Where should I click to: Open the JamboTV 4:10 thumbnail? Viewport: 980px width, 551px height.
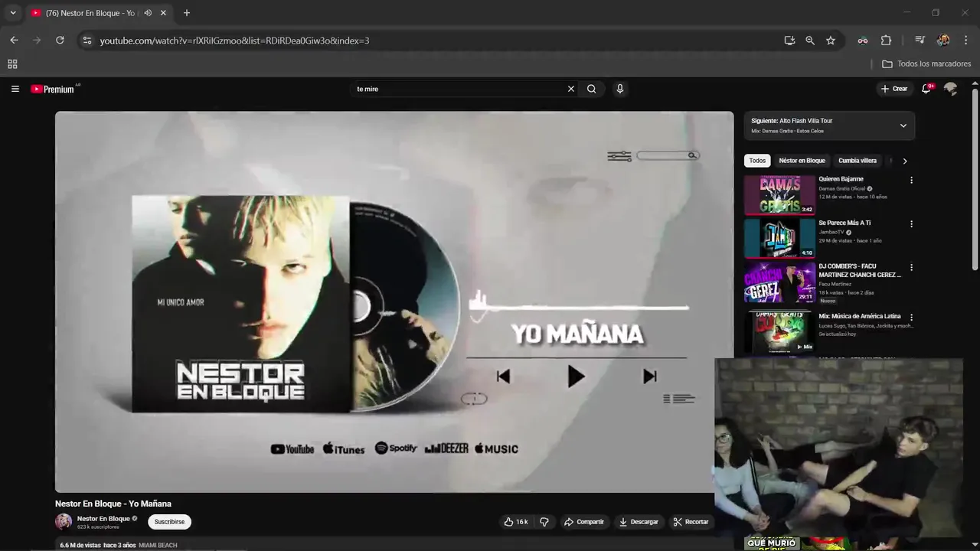[779, 239]
